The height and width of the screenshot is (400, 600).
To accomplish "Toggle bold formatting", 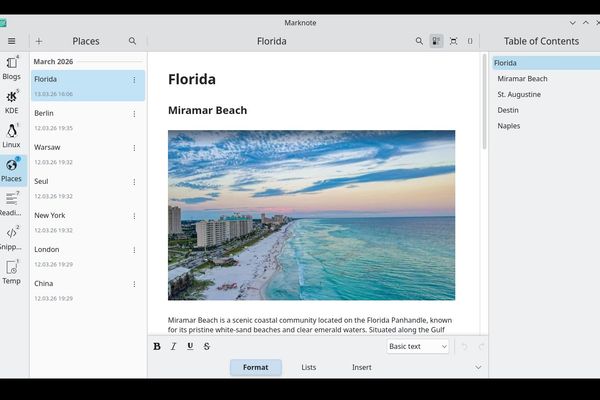I will tap(157, 346).
